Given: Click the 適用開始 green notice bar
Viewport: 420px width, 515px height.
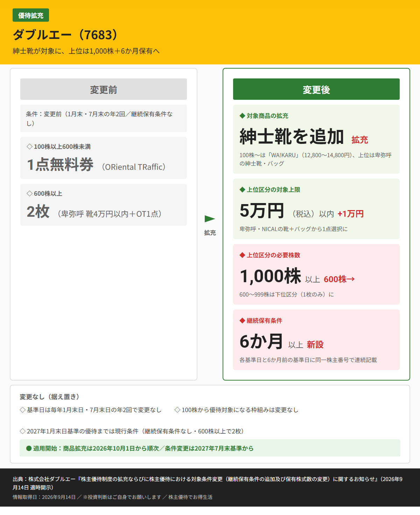Looking at the screenshot, I should tap(210, 448).
